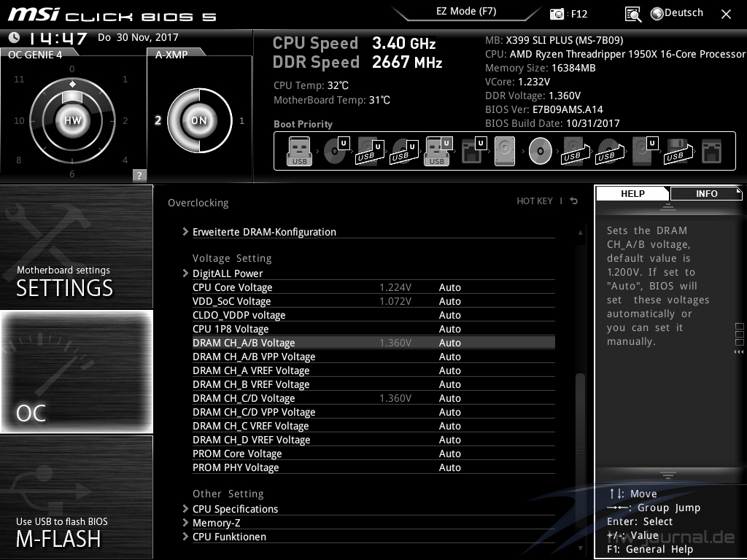Select the dimmed hard disk boot device with U badge
The width and height of the screenshot is (747, 560).
[645, 151]
